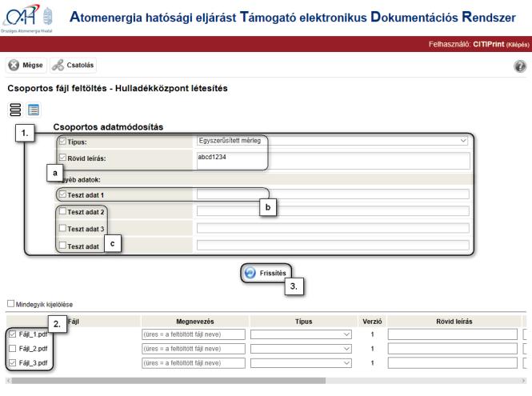The height and width of the screenshot is (396, 532).
Task: Click the CITIPrint user name
Action: [x=489, y=45]
